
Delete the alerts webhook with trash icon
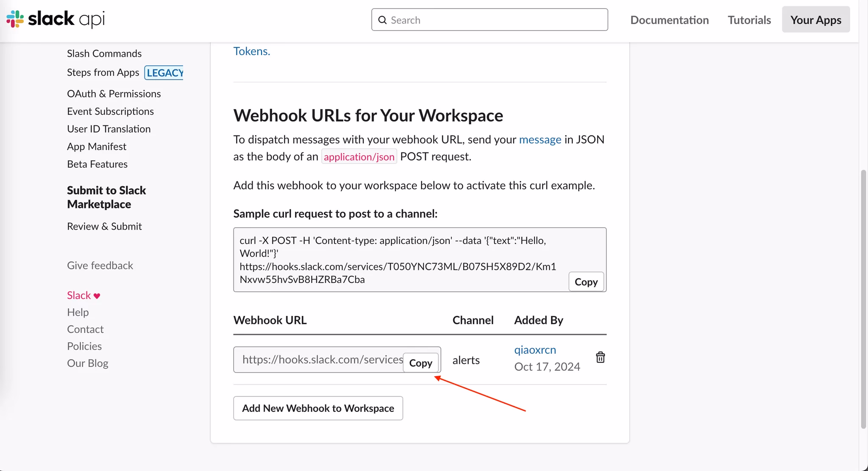point(600,357)
